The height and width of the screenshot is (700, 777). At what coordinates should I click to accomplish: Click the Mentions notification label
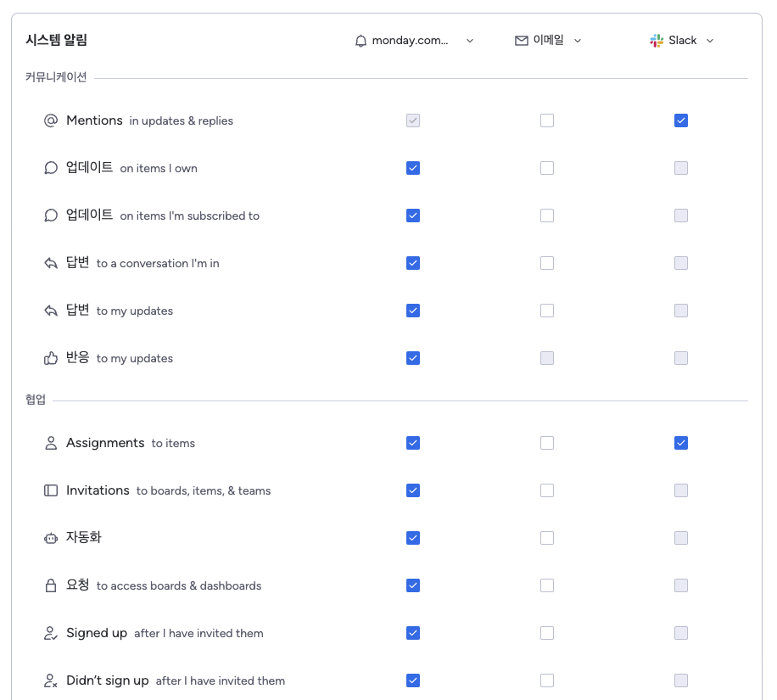point(94,120)
